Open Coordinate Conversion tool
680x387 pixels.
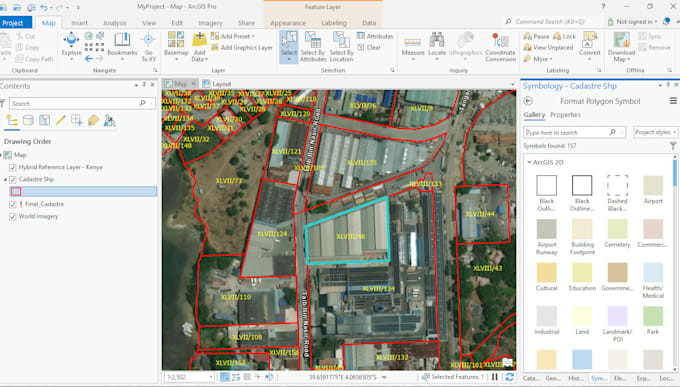[500, 47]
